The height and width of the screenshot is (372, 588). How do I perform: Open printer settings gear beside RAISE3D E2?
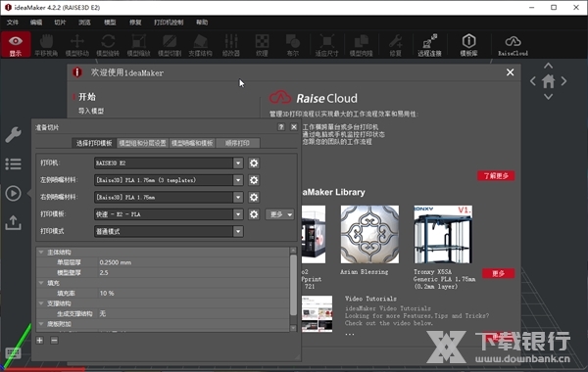pyautogui.click(x=254, y=163)
